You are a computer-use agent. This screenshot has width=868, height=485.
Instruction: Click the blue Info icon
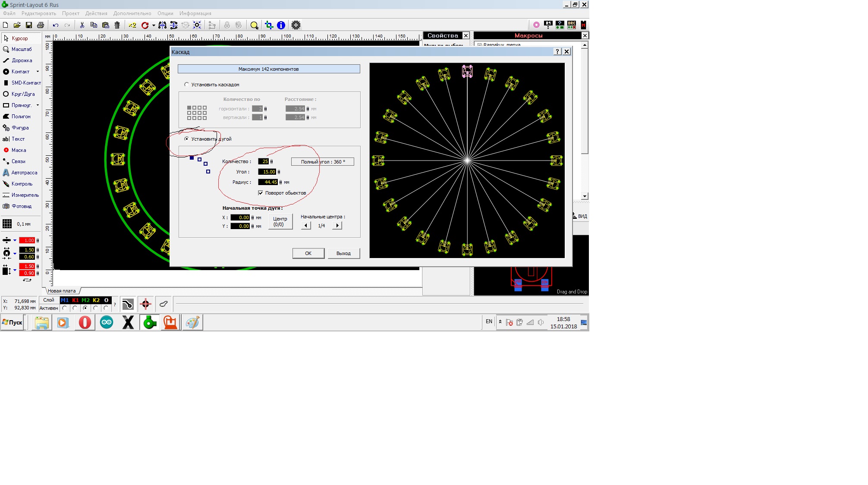click(281, 25)
